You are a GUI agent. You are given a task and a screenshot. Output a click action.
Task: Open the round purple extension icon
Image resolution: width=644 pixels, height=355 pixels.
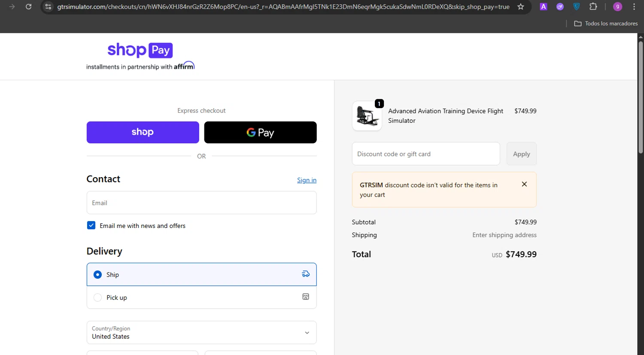[x=560, y=7]
